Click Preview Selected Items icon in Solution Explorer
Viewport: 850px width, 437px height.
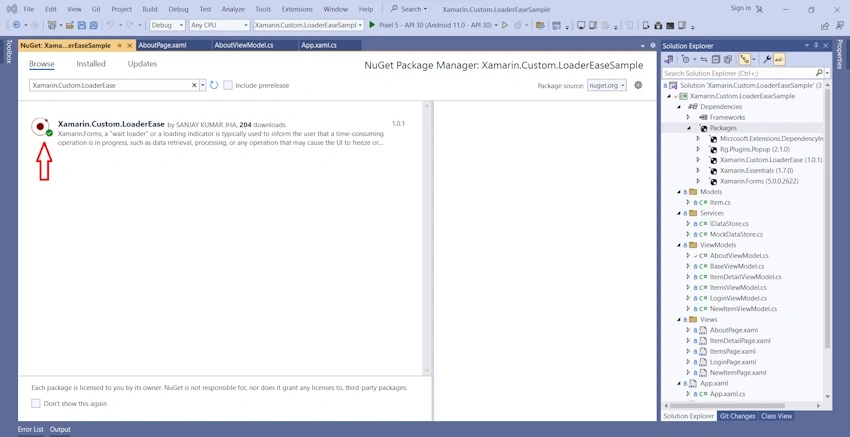779,60
